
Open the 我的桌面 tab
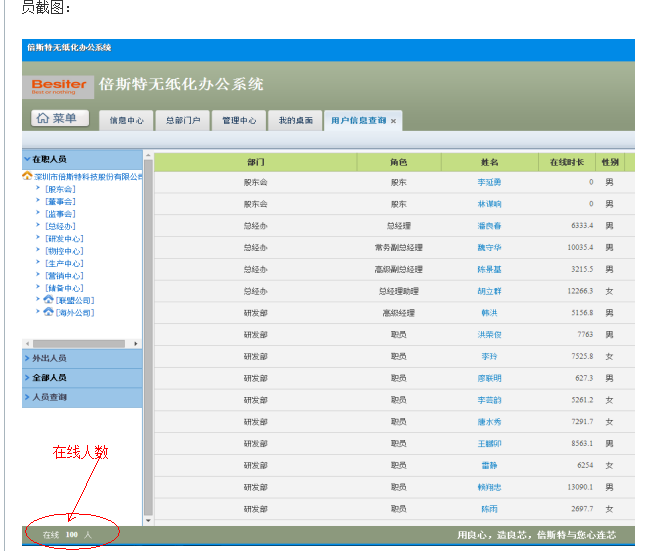(295, 121)
